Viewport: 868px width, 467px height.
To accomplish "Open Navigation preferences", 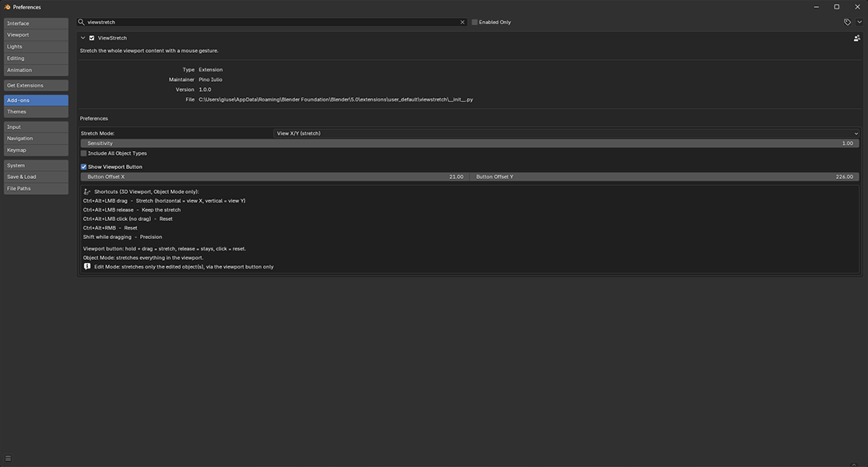I will coord(36,139).
